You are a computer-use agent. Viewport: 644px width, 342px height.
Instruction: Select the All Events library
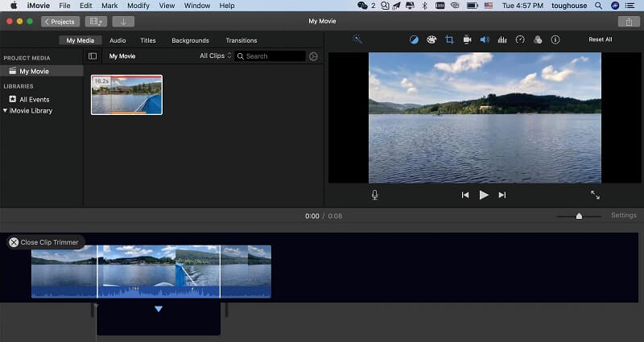[35, 99]
